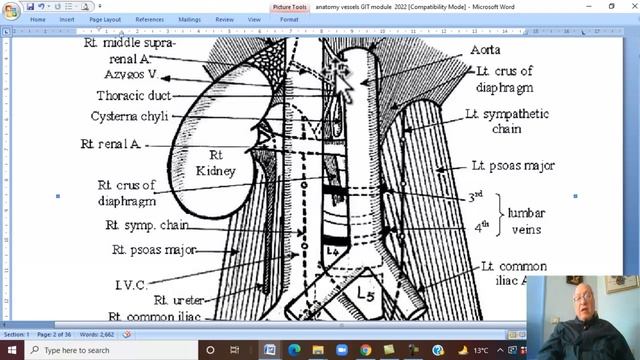Click the Page: 2 of 36 status indicator
Screen dimensions: 640x360
click(54, 334)
